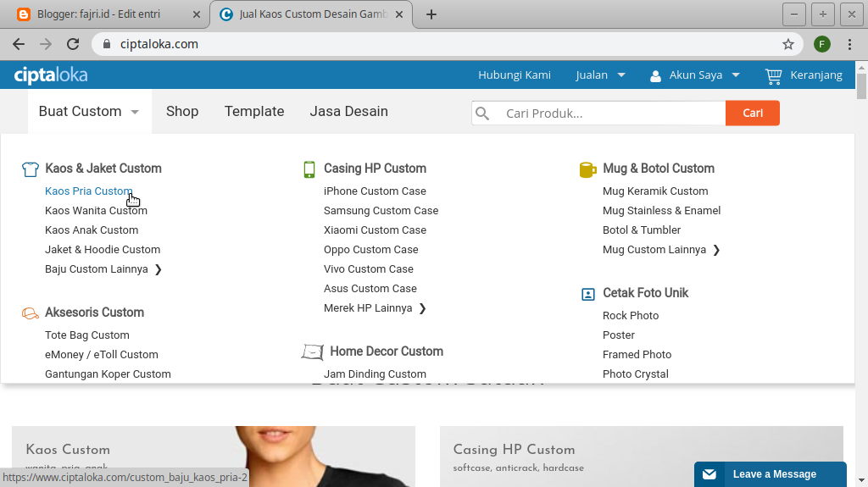This screenshot has width=868, height=487.
Task: Open the Template menu item
Action: coord(254,111)
